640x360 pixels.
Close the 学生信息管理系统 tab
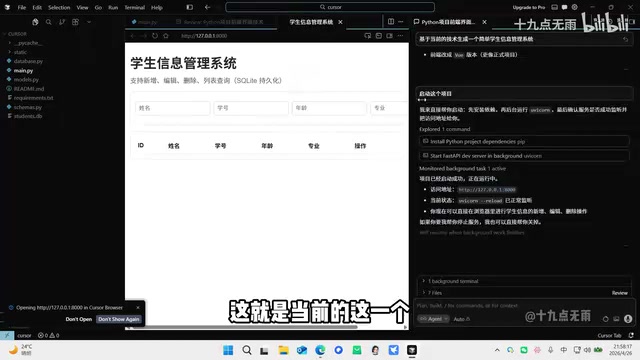tap(340, 22)
